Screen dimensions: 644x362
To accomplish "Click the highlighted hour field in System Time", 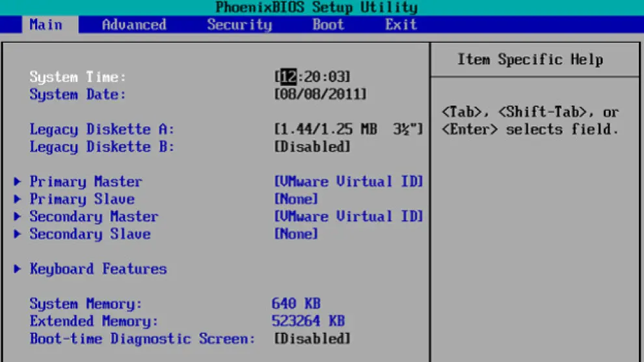I will [x=288, y=77].
